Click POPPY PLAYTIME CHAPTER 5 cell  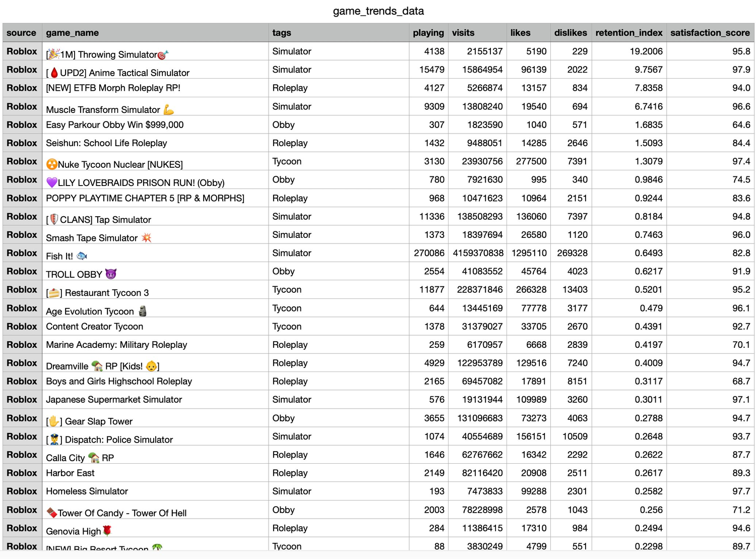pyautogui.click(x=155, y=198)
